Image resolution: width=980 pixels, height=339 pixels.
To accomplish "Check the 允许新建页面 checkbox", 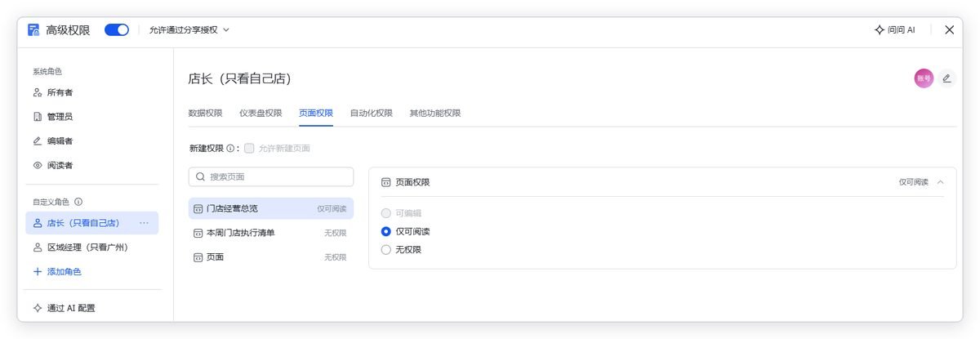I will [249, 148].
